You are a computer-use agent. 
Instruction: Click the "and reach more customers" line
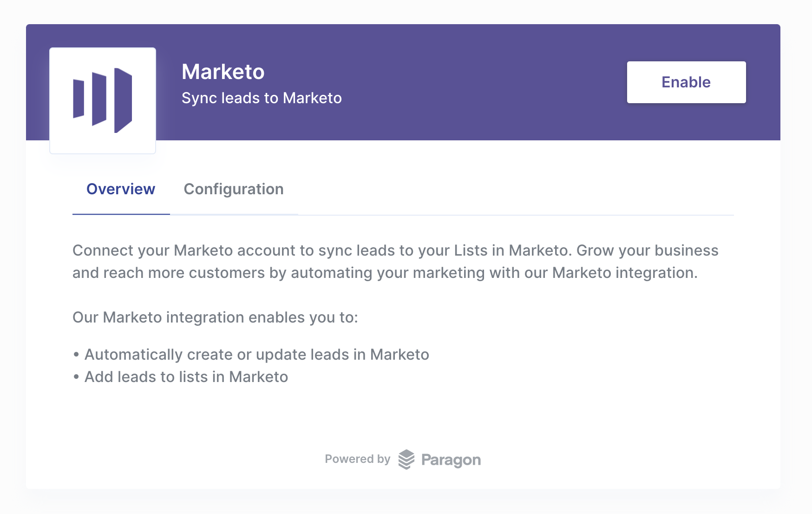pyautogui.click(x=385, y=273)
